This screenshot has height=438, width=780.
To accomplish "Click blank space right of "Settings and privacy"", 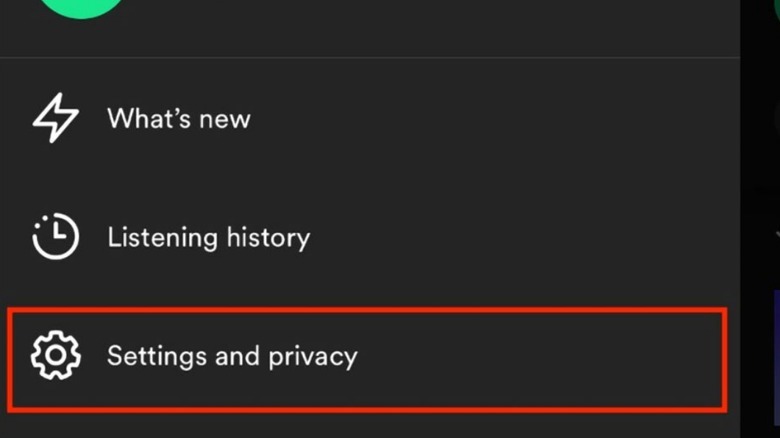I will [x=540, y=355].
